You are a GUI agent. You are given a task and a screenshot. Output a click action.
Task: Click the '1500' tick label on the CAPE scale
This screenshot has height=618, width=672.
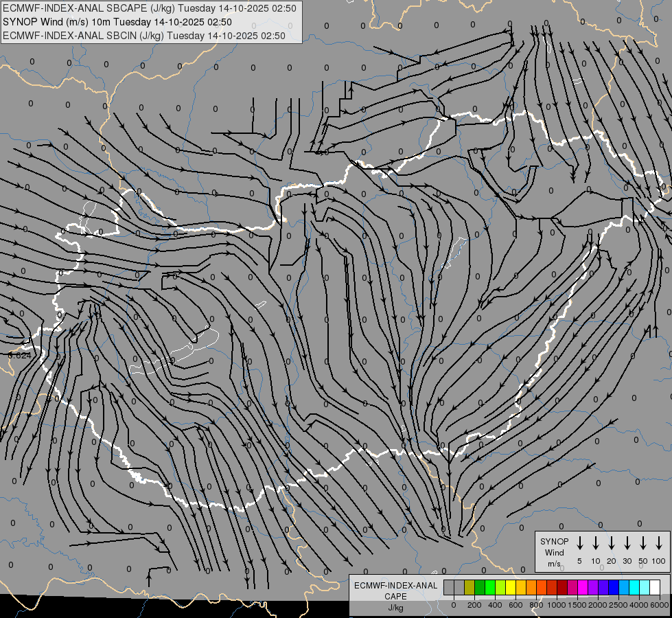click(577, 605)
